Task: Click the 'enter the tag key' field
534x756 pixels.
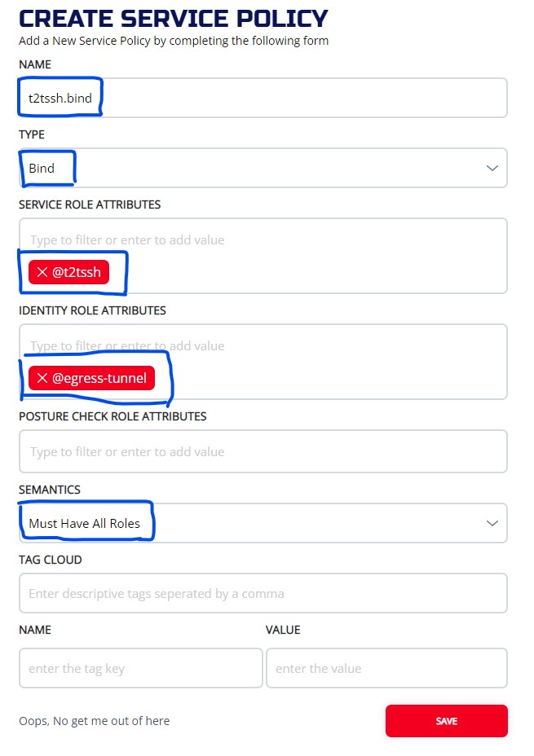Action: pyautogui.click(x=140, y=669)
